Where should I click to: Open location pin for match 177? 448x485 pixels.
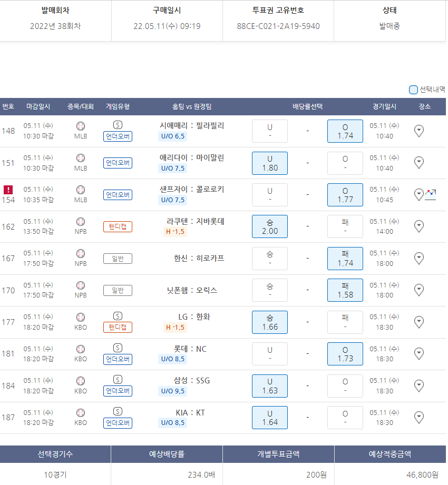pyautogui.click(x=419, y=322)
